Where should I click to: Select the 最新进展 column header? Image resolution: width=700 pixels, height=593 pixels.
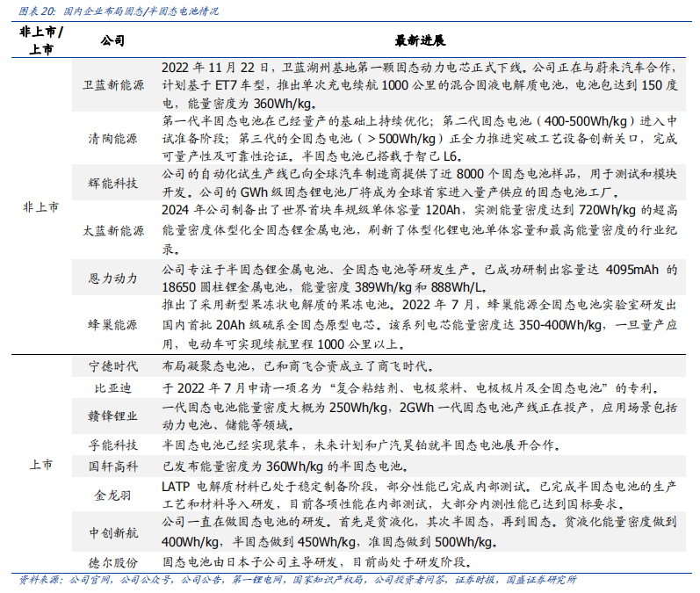pos(420,40)
